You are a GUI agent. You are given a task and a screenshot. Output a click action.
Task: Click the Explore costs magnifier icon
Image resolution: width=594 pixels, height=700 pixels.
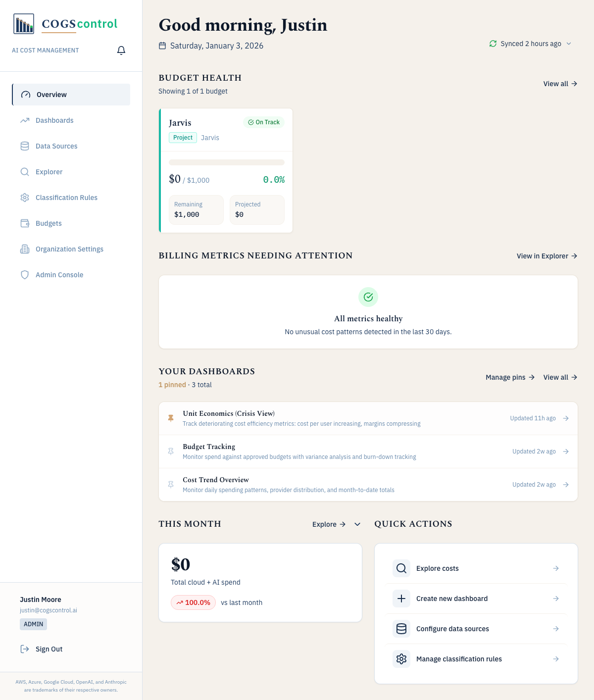(x=401, y=568)
